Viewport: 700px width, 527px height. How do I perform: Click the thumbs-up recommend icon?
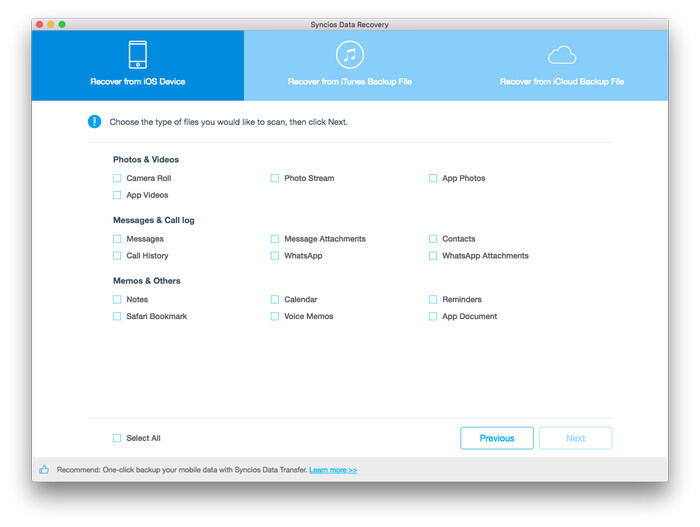pos(44,469)
